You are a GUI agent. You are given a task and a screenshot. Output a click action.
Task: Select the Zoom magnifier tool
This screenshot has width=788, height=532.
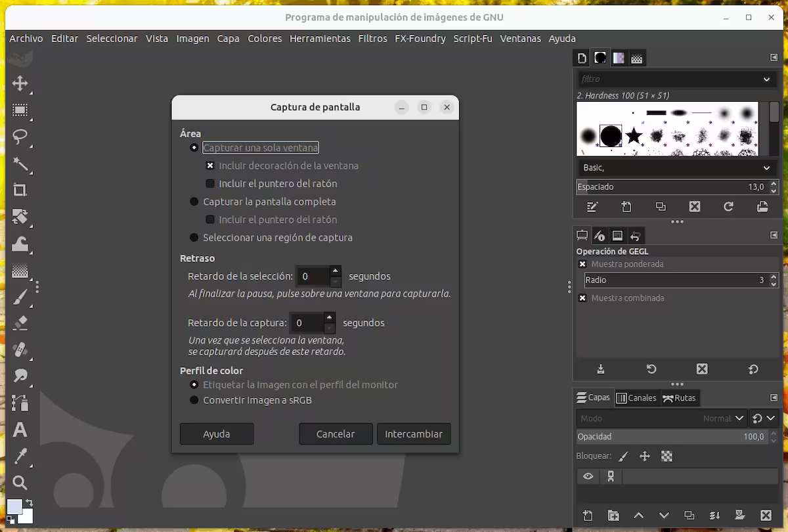20,483
